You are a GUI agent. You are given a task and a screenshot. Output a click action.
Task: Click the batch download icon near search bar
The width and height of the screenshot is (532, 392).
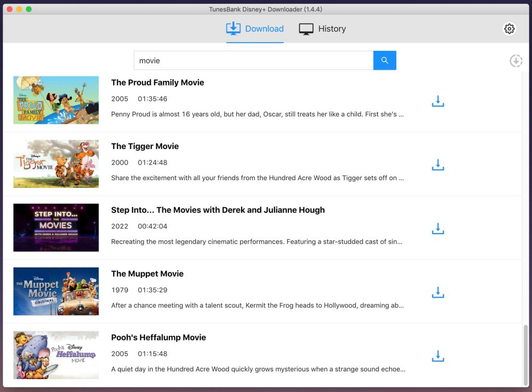coord(516,61)
